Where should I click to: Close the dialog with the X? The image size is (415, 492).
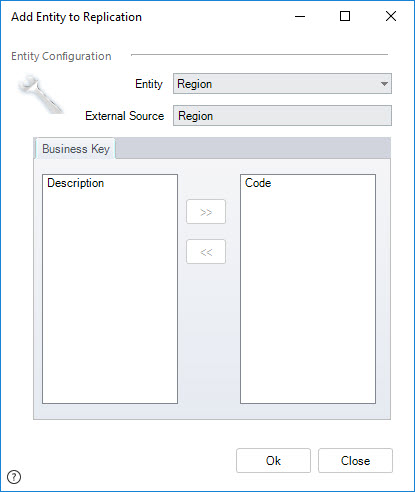[x=391, y=16]
